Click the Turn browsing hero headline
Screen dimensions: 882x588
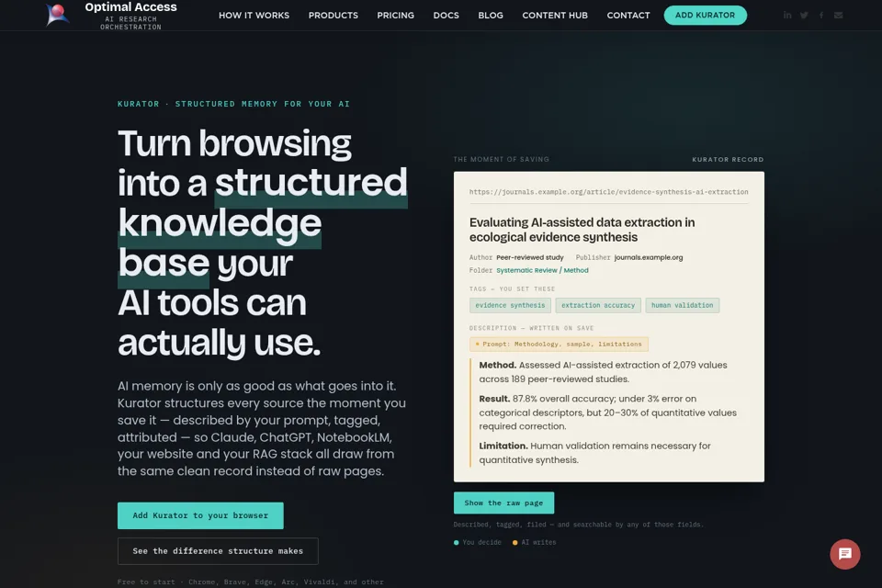click(x=262, y=243)
